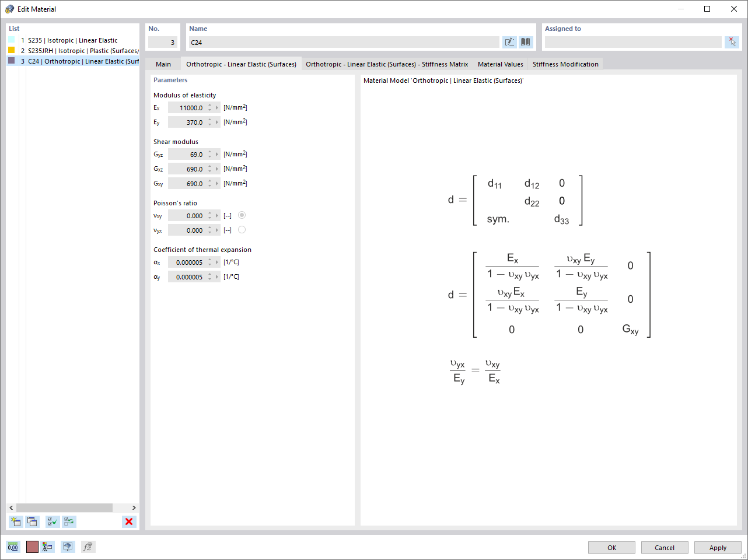Click the edit name icon beside C24
This screenshot has width=748, height=560.
(x=509, y=42)
